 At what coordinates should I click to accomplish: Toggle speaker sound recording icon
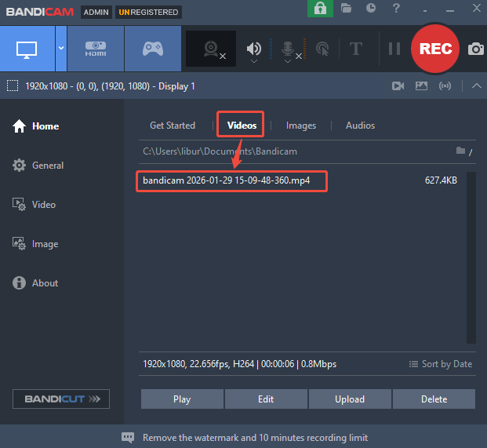(254, 49)
